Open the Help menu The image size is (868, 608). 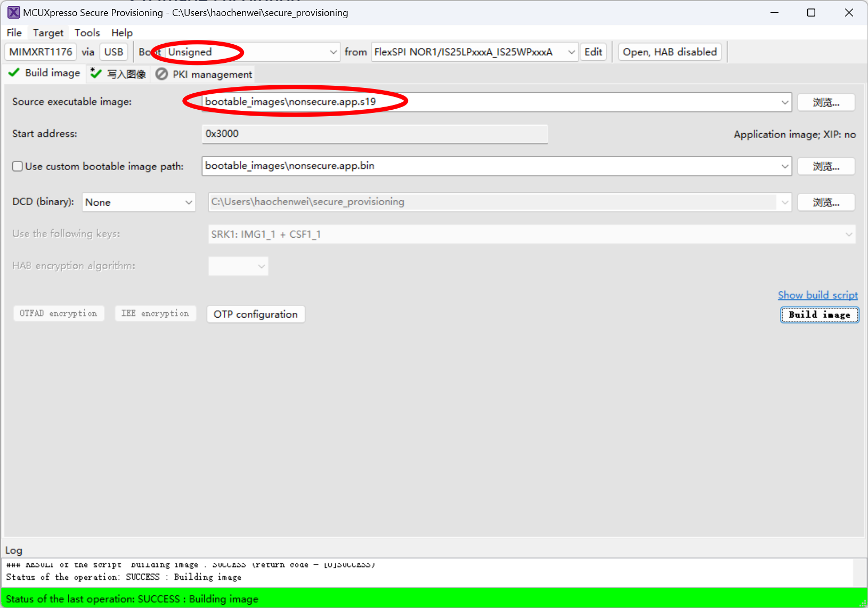122,33
